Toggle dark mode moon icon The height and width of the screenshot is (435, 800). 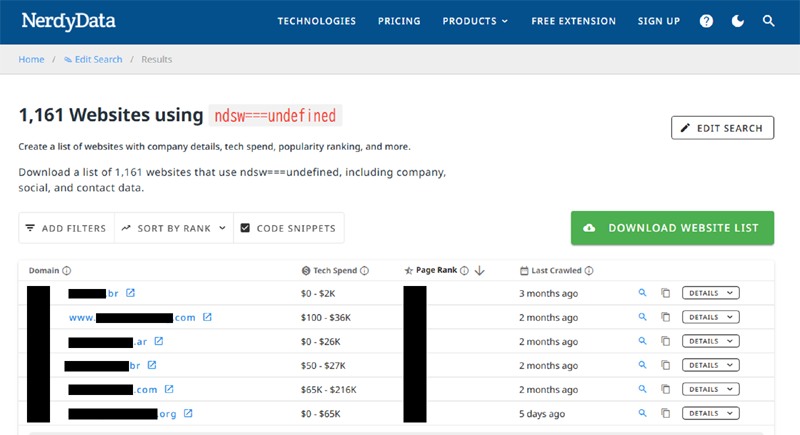point(738,21)
